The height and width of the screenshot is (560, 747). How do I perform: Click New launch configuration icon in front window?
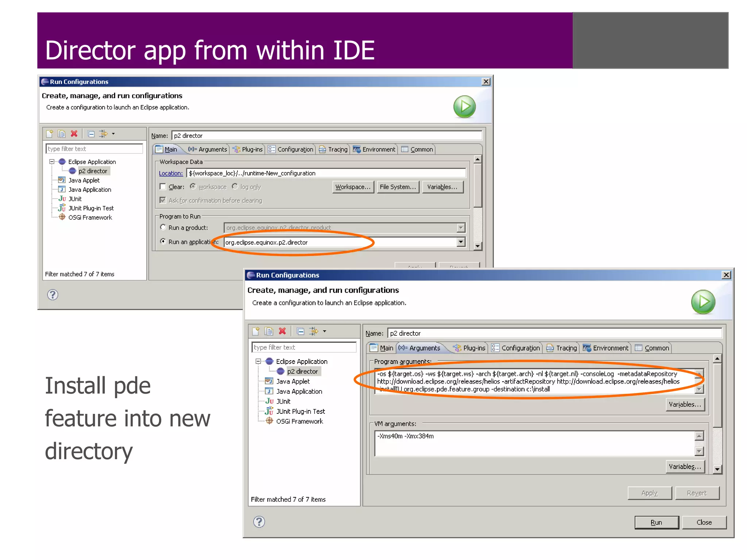[256, 331]
